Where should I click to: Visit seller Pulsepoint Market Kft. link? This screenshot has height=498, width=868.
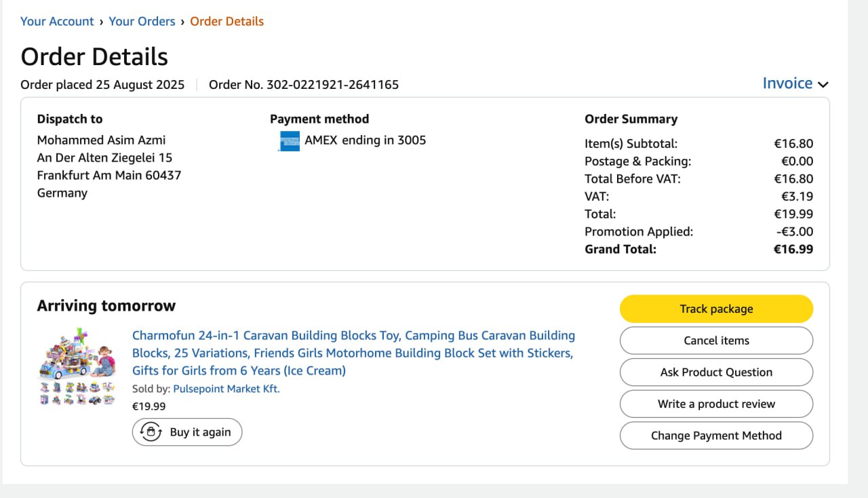226,389
